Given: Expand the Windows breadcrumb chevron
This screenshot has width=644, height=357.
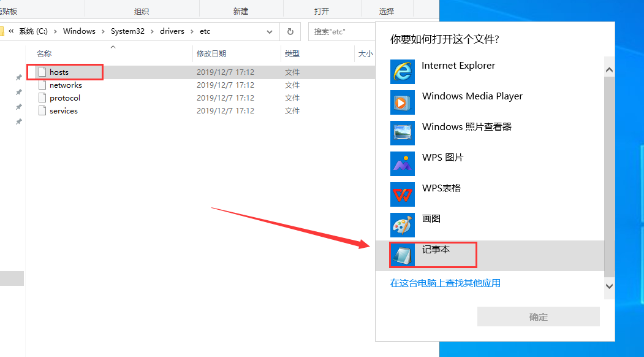Looking at the screenshot, I should click(x=103, y=31).
